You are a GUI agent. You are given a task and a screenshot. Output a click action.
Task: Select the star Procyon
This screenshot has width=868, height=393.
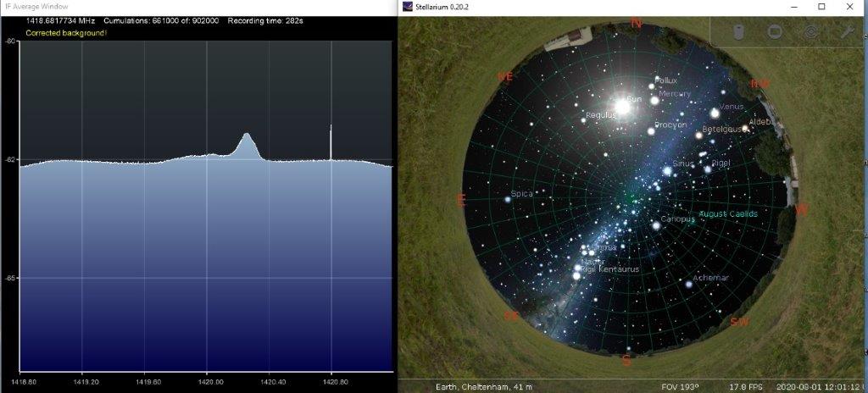pos(651,130)
